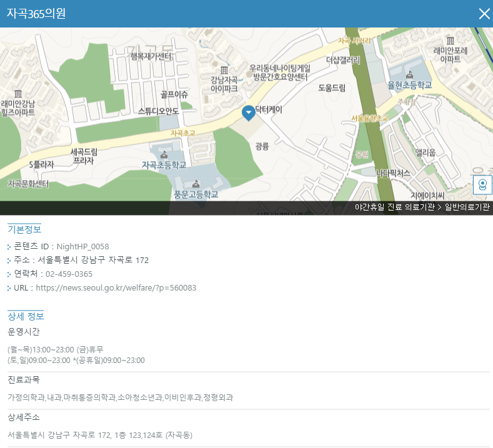
Task: Click the weekday hours (월~목)13:00~23:00 text
Action: pos(41,350)
